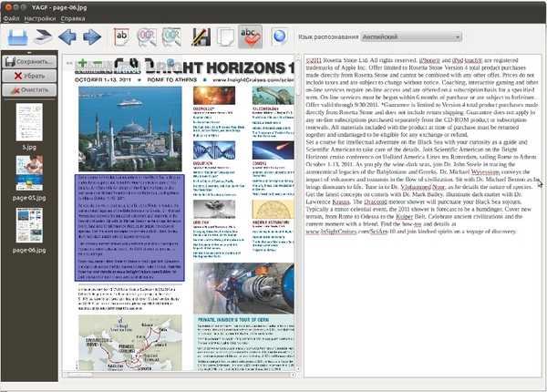This screenshot has height=392, width=547.
Task: Go to next page with right arrow
Action: pyautogui.click(x=91, y=37)
